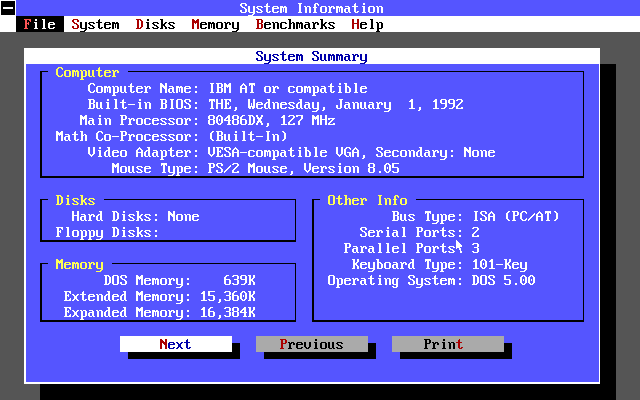Click the 'VESA-compatible VGA' video adapter value
The width and height of the screenshot is (640, 400).
(284, 152)
